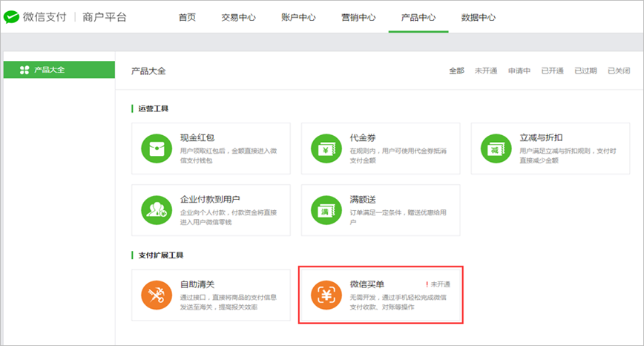The height and width of the screenshot is (346, 644).
Task: Click the WeChat Pay logo icon
Action: tap(12, 17)
